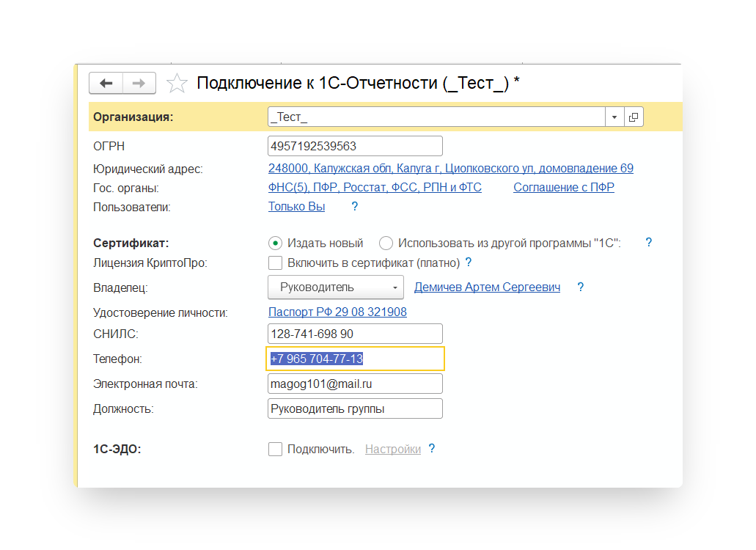Go forward with the right arrow button
Viewport: 756px width, 550px height.
coord(139,83)
